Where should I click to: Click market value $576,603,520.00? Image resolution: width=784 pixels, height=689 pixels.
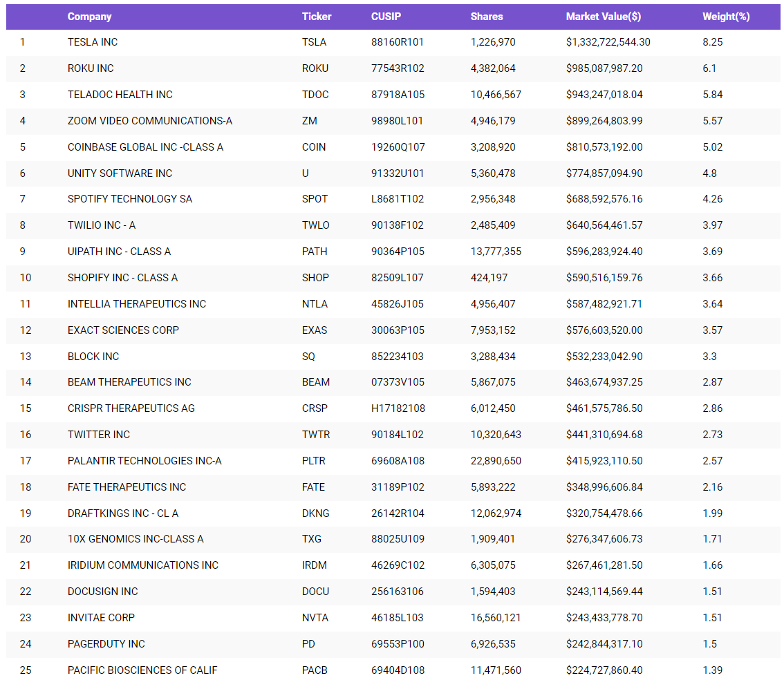tap(604, 330)
